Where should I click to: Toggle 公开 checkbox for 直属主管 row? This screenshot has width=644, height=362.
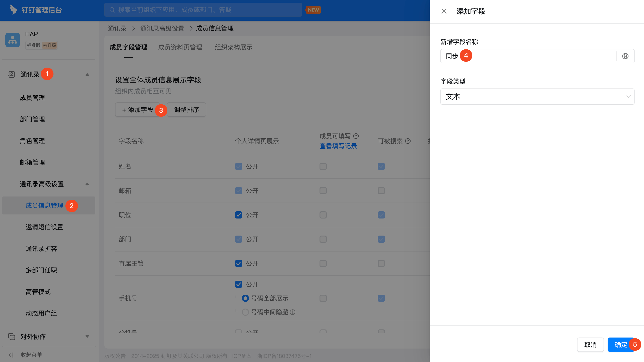[x=238, y=263]
